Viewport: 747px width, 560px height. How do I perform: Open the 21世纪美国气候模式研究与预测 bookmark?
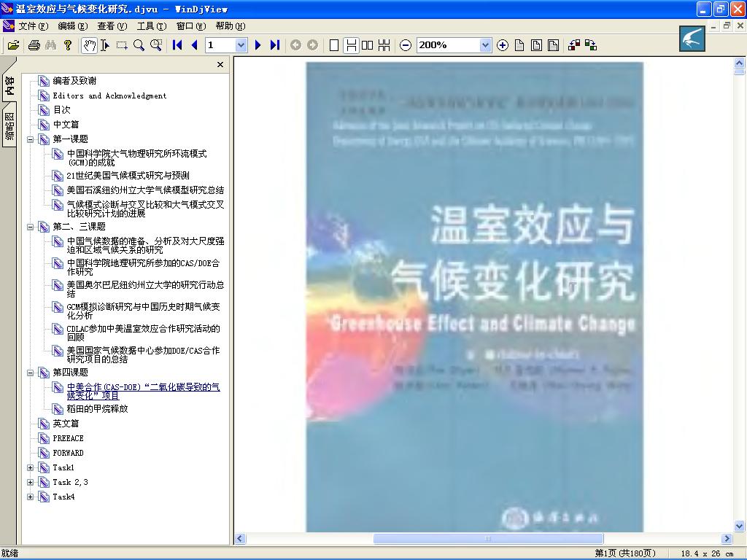tap(128, 176)
